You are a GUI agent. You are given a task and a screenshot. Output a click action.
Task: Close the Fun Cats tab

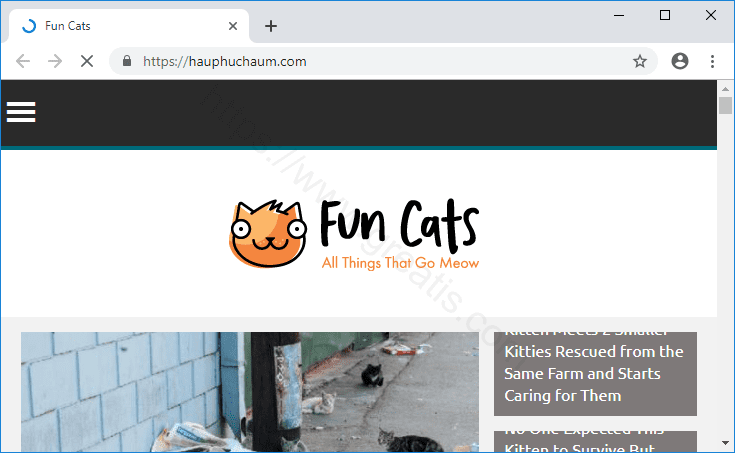point(232,26)
